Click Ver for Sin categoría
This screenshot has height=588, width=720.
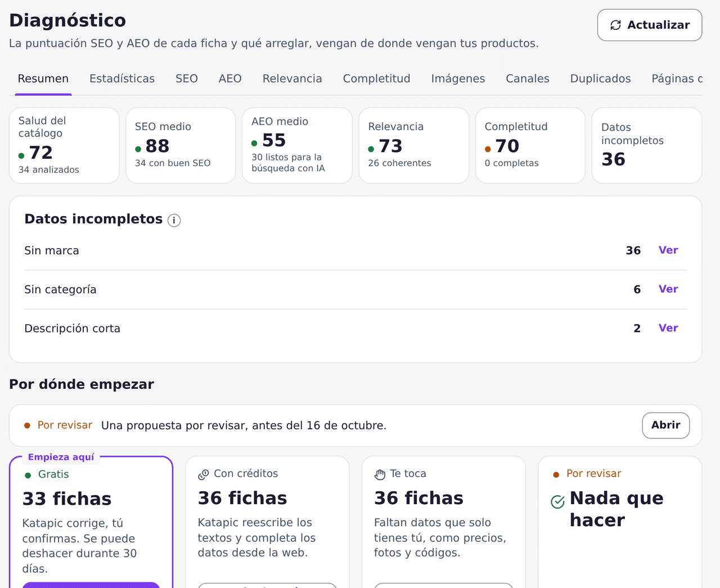(x=668, y=289)
